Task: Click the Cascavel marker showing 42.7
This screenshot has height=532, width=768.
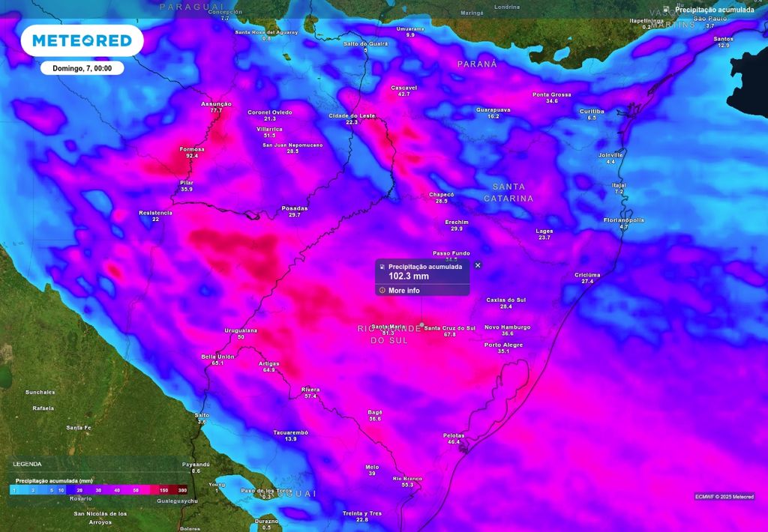Action: tap(403, 90)
